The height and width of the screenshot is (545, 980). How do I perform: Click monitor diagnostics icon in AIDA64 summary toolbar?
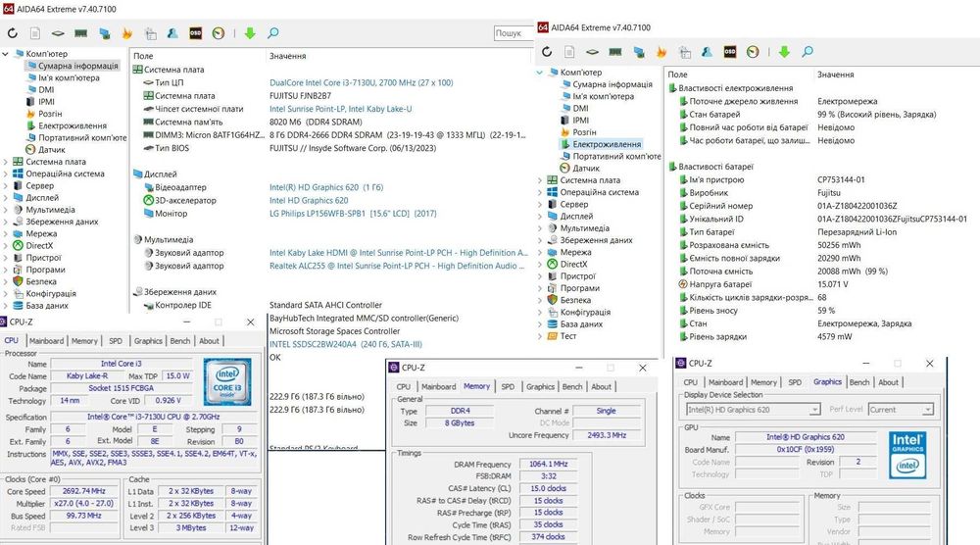[150, 33]
